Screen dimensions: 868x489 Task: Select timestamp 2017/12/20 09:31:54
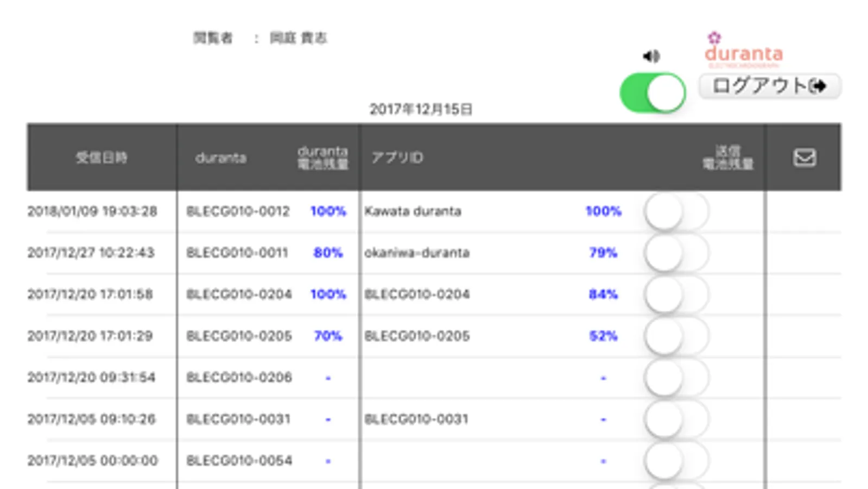click(x=91, y=378)
